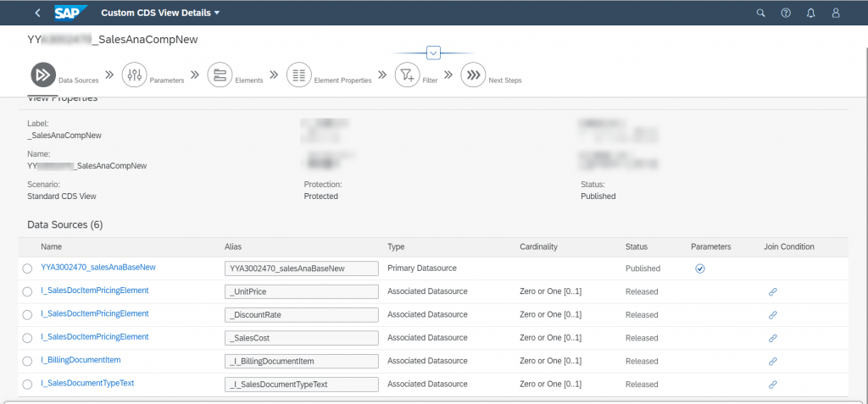The image size is (868, 404).
Task: Select the radio button for I_SalesDocumentTypeText row
Action: [x=27, y=385]
